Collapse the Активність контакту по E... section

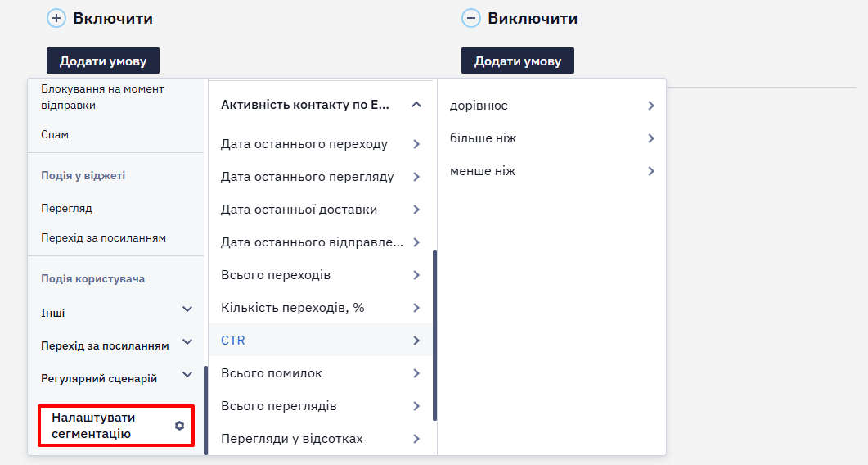coord(416,104)
